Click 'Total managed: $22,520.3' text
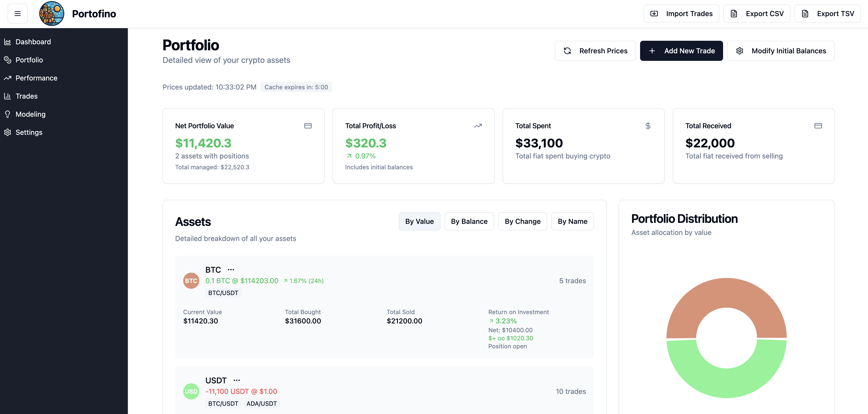This screenshot has width=868, height=414. click(212, 167)
